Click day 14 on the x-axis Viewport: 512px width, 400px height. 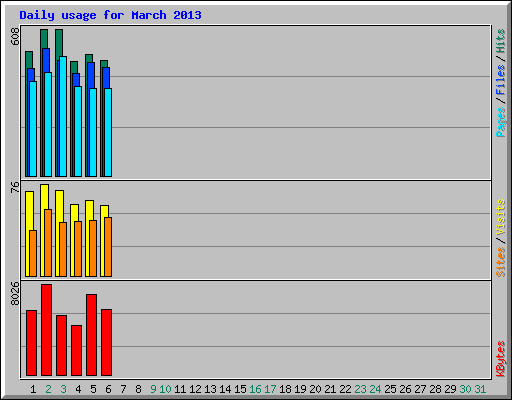click(x=225, y=389)
